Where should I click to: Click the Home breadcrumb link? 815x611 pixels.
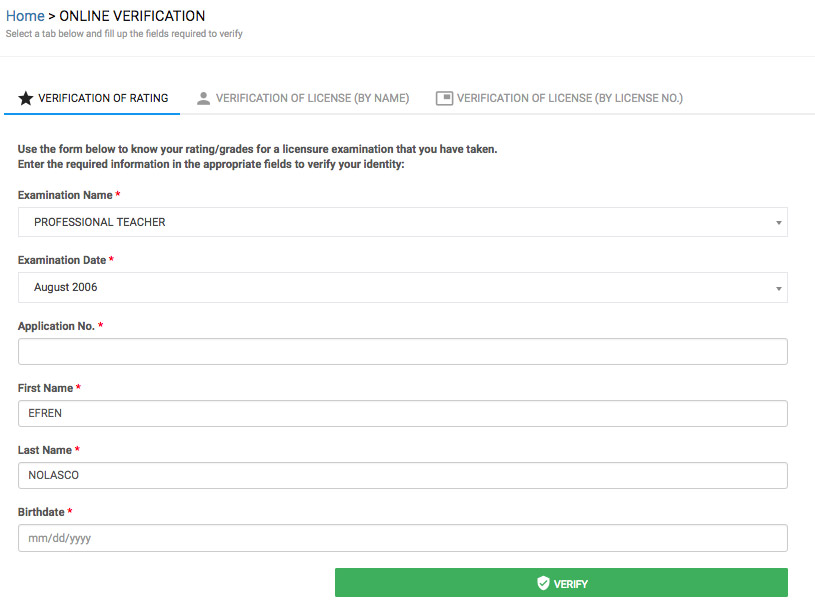25,16
